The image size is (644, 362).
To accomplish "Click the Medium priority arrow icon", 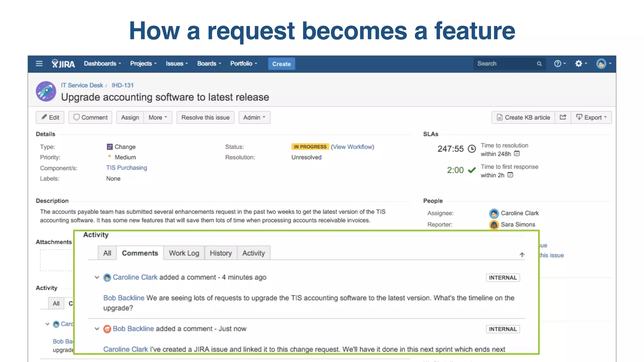I will (x=109, y=156).
